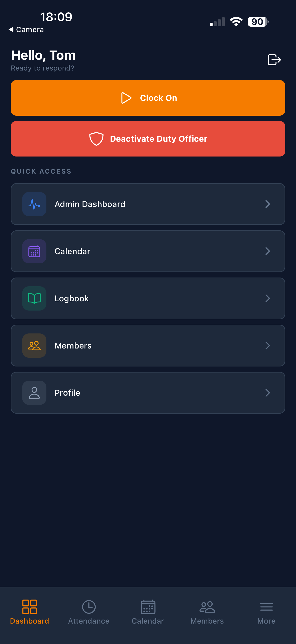The image size is (296, 644).
Task: Select the Dashboard tab icon
Action: [30, 607]
